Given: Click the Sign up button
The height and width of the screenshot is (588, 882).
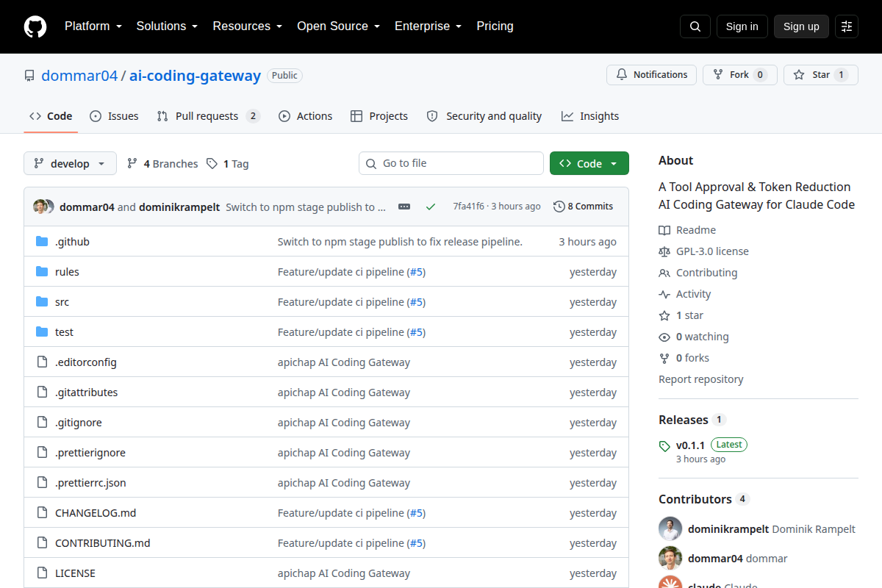Looking at the screenshot, I should [801, 26].
